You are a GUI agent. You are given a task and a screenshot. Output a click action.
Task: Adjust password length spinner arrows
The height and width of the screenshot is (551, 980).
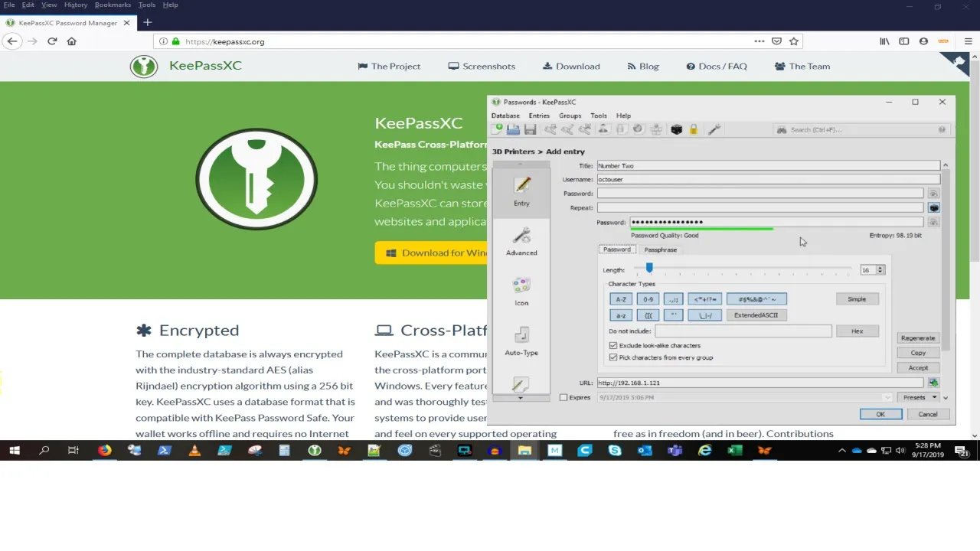click(x=880, y=270)
